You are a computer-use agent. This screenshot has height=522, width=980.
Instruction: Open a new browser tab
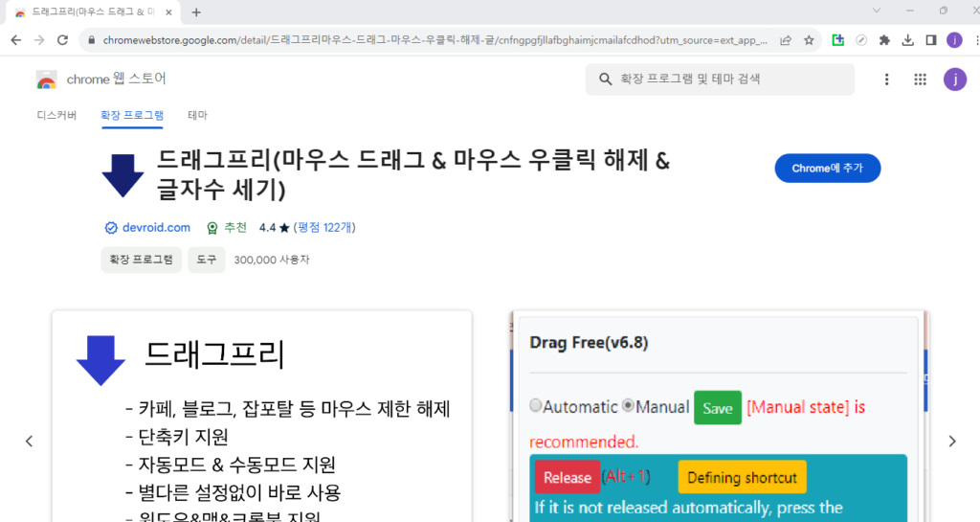click(196, 11)
